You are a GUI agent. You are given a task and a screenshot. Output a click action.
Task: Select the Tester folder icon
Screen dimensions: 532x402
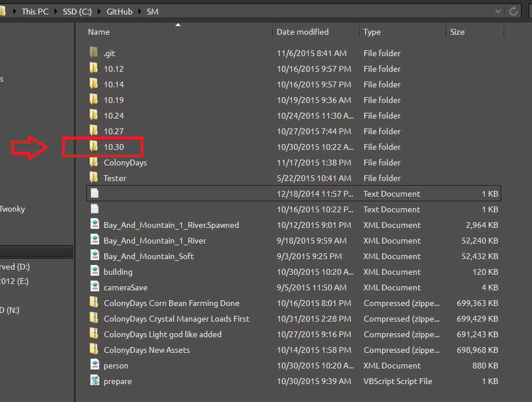[x=94, y=177]
